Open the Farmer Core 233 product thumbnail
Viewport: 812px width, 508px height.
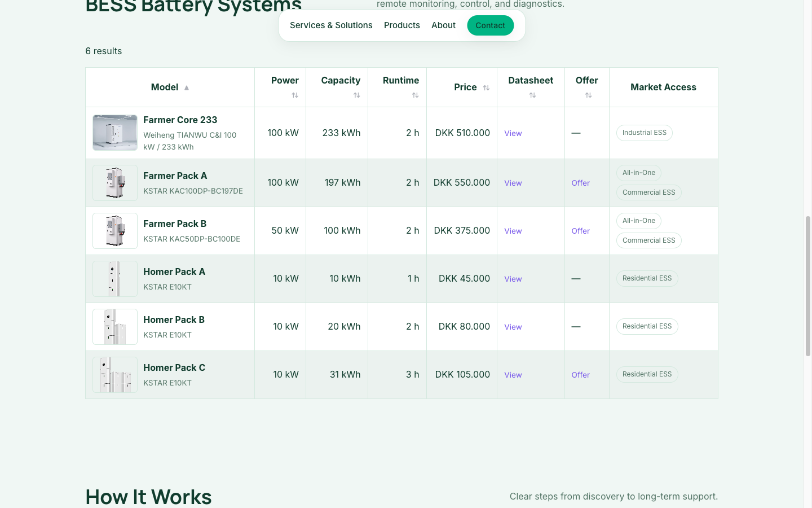click(115, 133)
